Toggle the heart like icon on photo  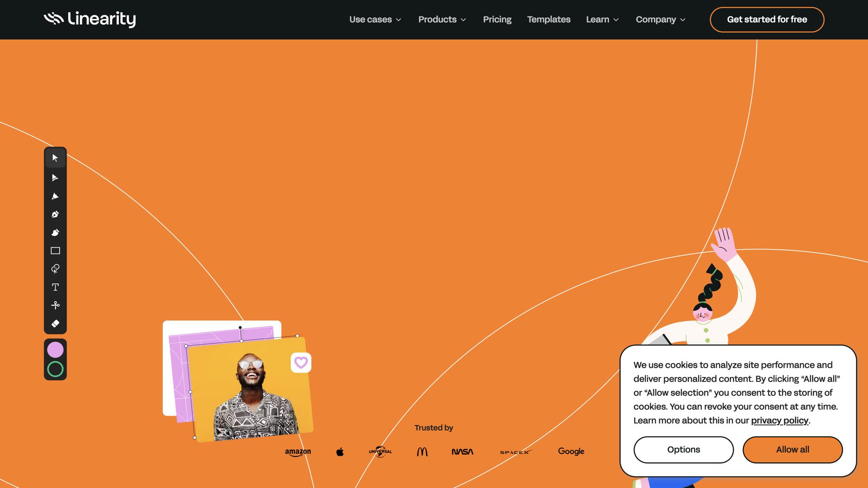[x=301, y=362]
